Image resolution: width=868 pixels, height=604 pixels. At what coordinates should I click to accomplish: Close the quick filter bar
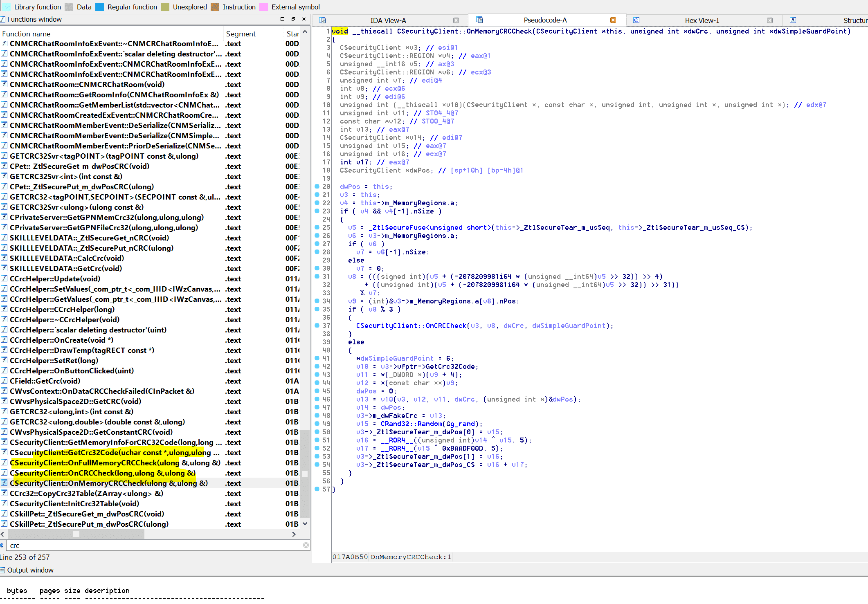tap(2, 545)
